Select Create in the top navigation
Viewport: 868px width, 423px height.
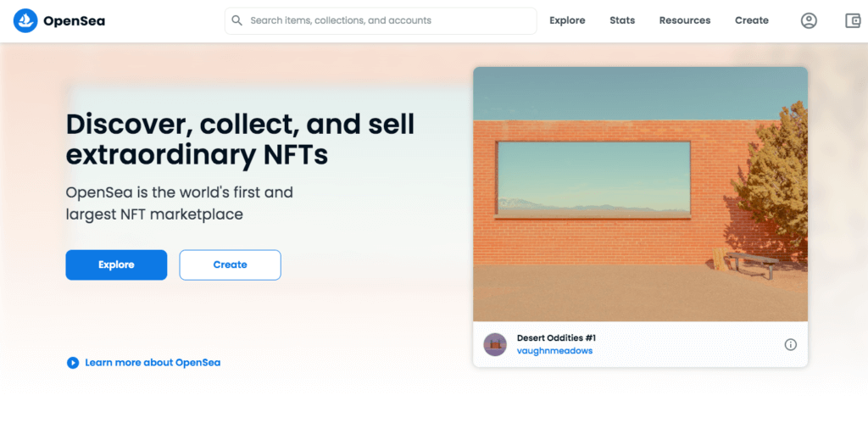[x=752, y=20]
